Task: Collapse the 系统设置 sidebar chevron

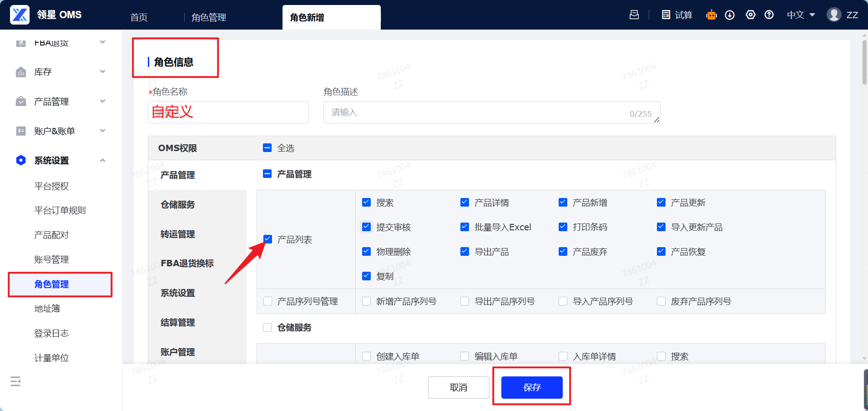Action: (102, 160)
